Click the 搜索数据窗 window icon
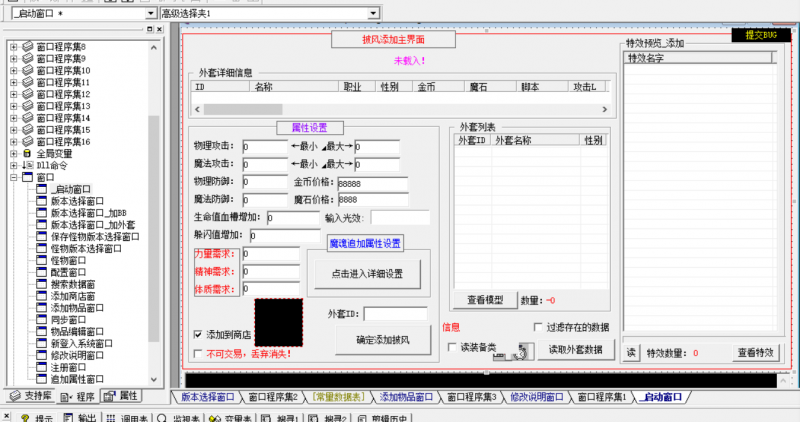800x422 pixels. [42, 284]
